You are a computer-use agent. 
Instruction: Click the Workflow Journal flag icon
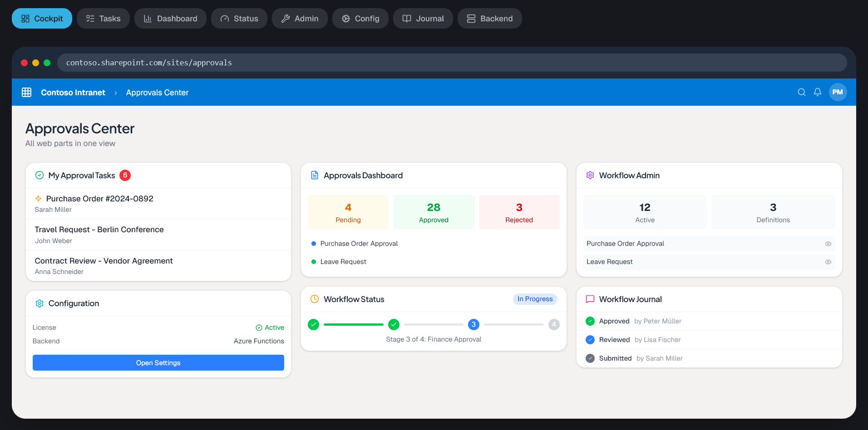click(590, 299)
